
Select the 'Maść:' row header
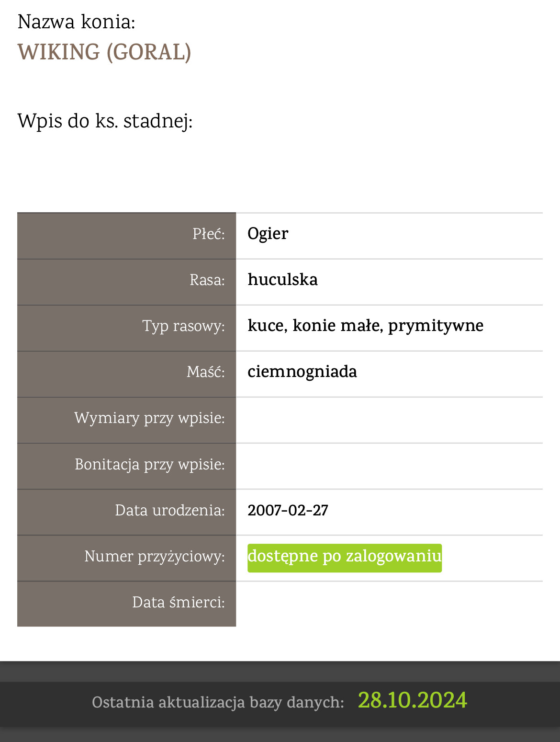pos(205,372)
